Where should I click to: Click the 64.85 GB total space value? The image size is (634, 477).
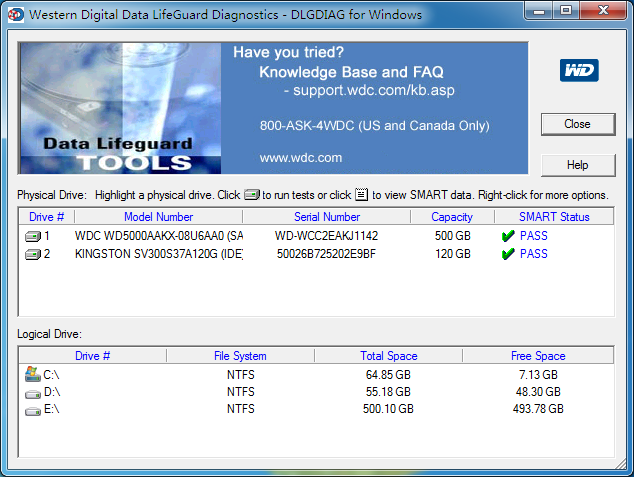(388, 375)
